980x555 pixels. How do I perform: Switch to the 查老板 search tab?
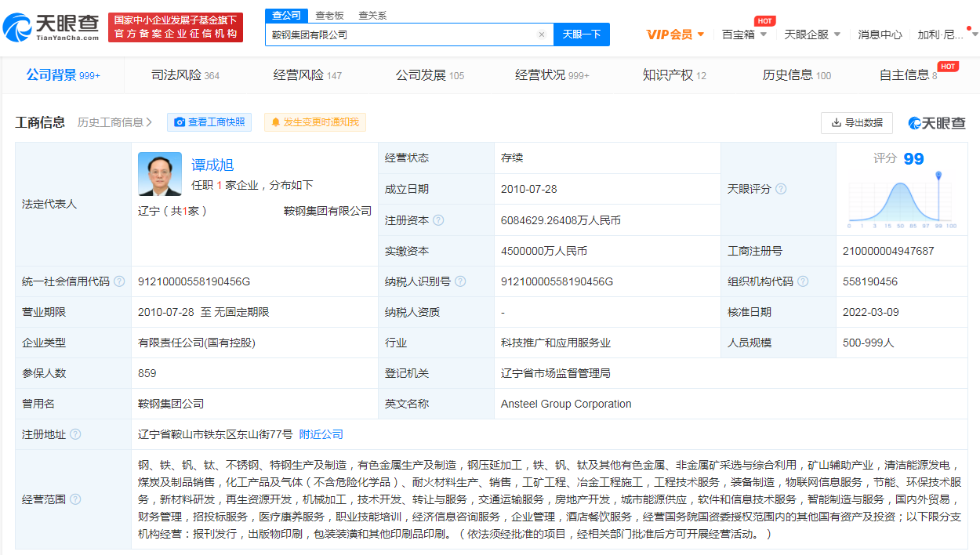click(329, 15)
